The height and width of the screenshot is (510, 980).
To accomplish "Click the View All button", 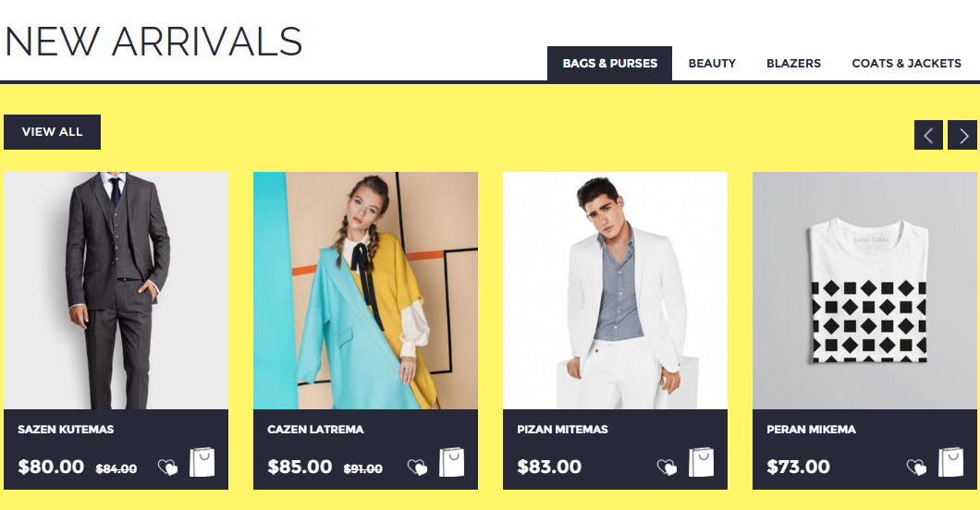I will 52,132.
